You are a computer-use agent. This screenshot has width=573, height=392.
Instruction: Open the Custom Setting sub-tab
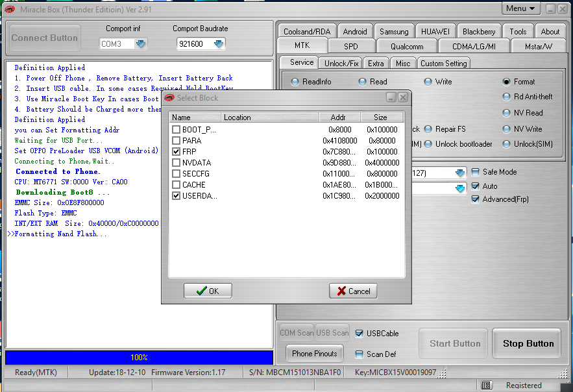443,63
